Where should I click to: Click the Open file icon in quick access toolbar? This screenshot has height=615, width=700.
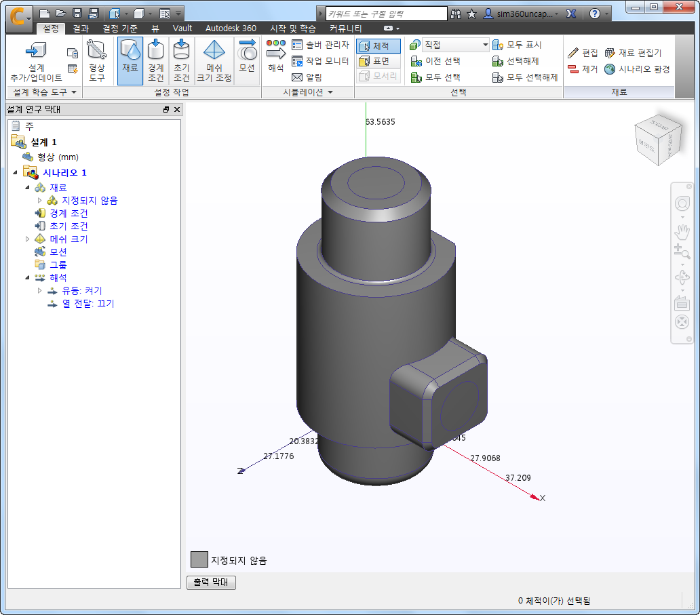(x=61, y=14)
